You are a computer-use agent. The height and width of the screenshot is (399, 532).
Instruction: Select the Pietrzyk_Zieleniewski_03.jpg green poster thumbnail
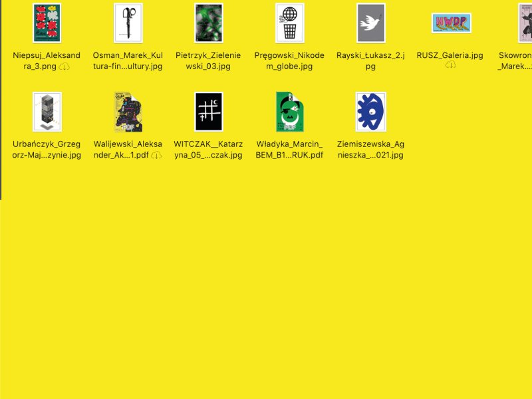pyautogui.click(x=209, y=23)
